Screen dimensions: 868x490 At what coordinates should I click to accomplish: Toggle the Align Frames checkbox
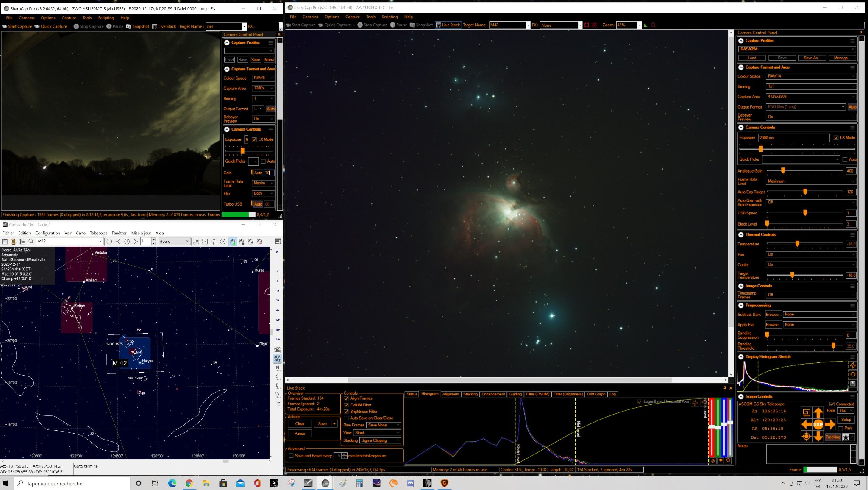[346, 398]
